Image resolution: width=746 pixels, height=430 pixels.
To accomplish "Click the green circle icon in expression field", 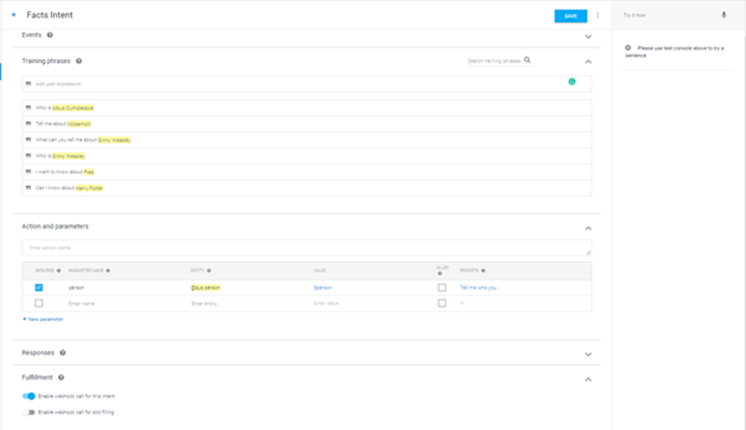I will (x=572, y=82).
